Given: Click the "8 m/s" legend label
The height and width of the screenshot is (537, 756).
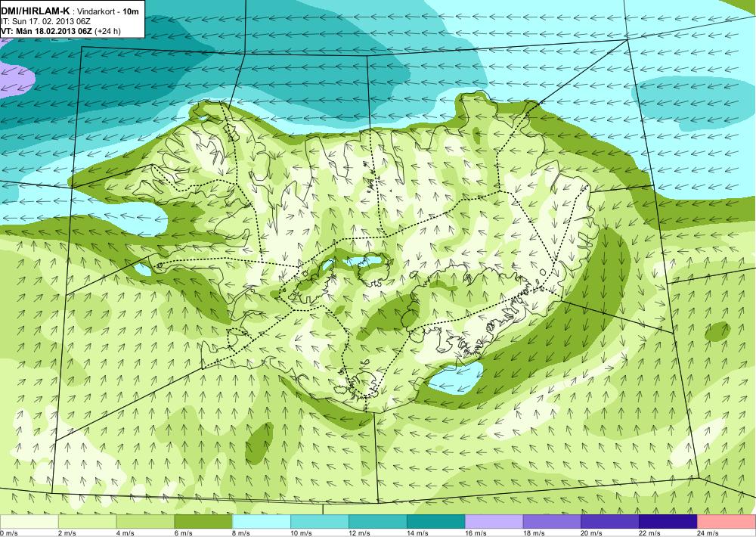Looking at the screenshot, I should (x=242, y=533).
